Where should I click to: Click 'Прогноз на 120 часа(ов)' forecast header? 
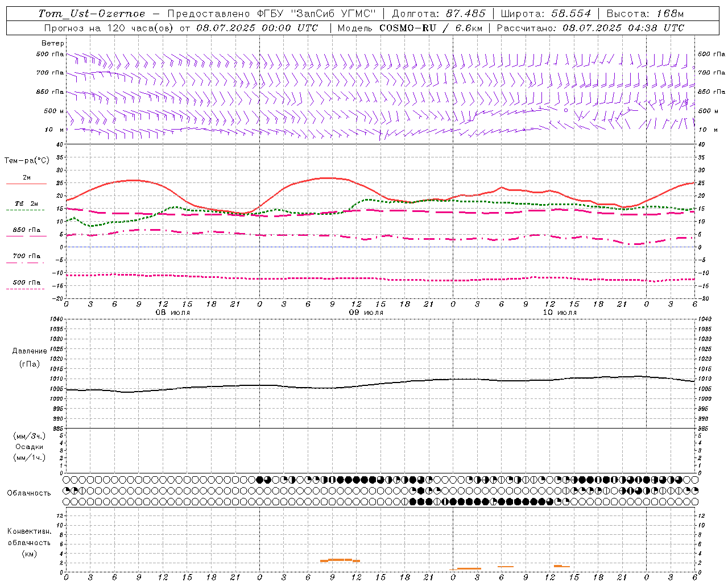pyautogui.click(x=110, y=28)
